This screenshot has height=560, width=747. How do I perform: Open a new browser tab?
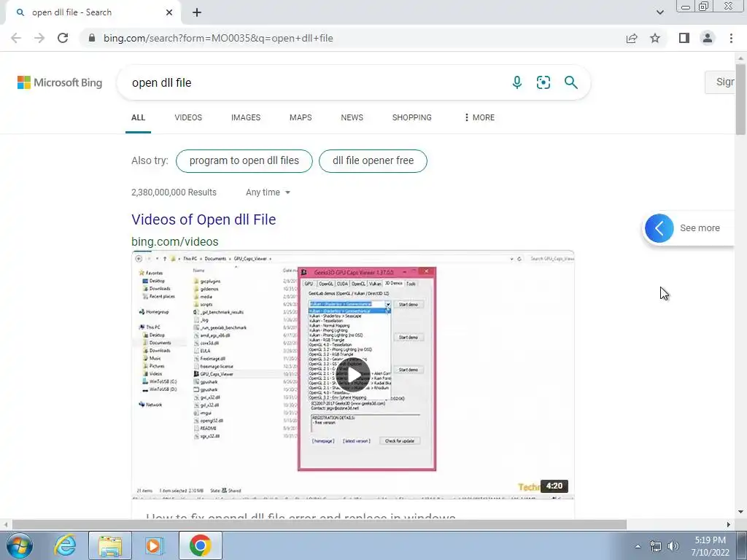tap(197, 12)
